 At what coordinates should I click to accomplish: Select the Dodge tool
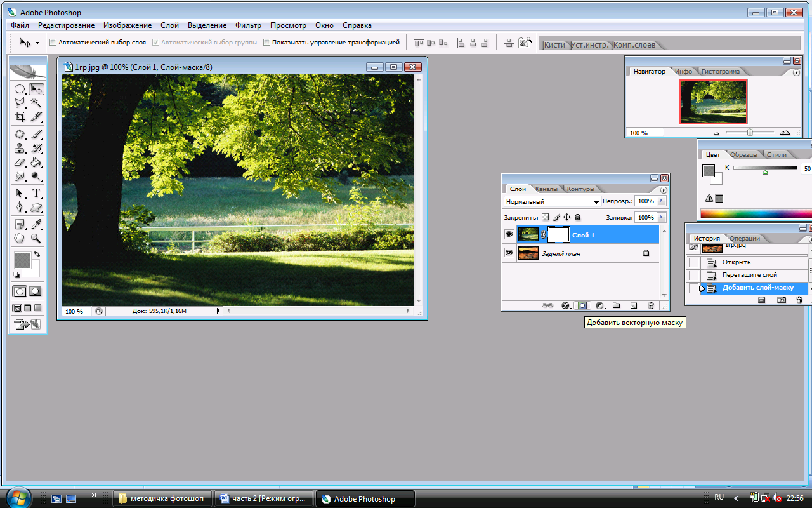(36, 176)
